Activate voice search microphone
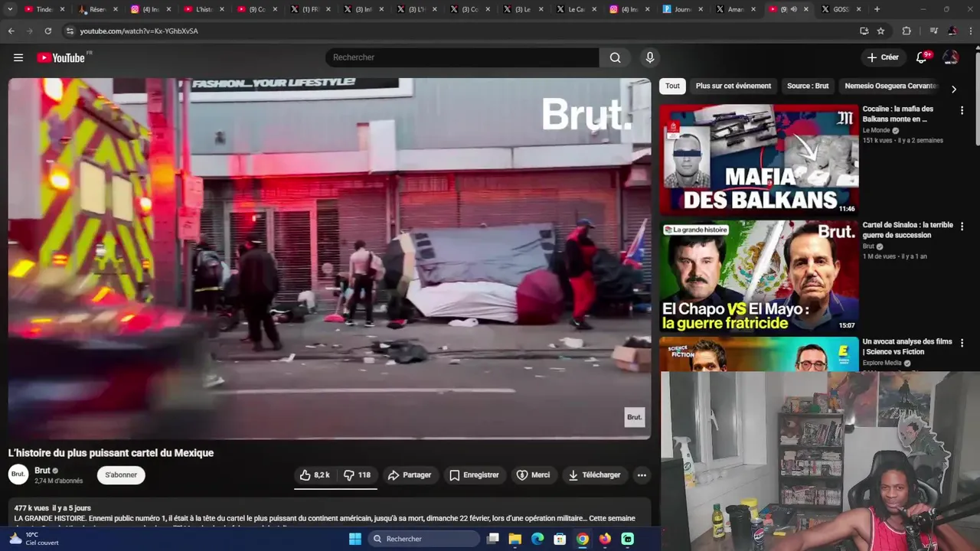 pyautogui.click(x=650, y=57)
